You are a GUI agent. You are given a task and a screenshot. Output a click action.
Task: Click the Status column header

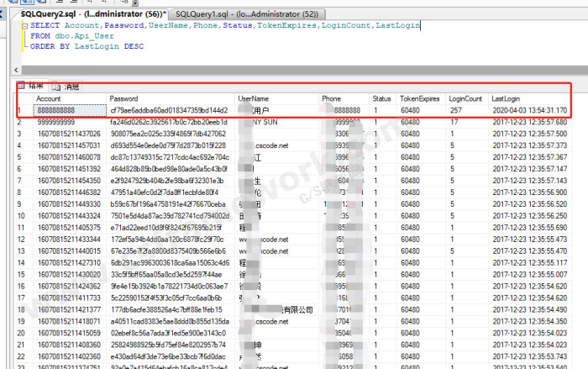pos(381,98)
